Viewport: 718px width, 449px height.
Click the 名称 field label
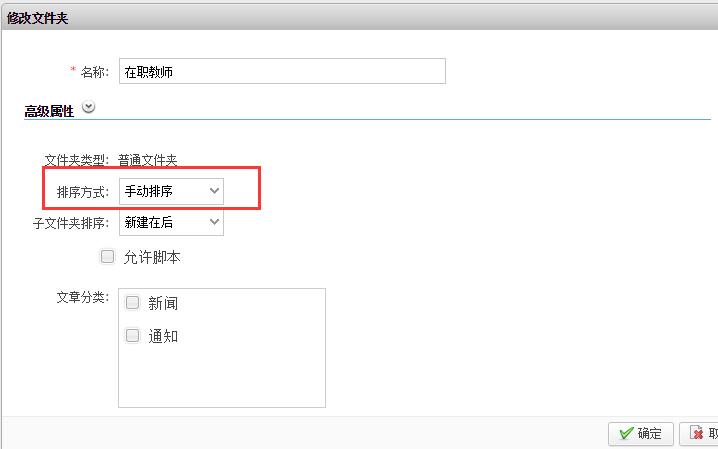[94, 72]
